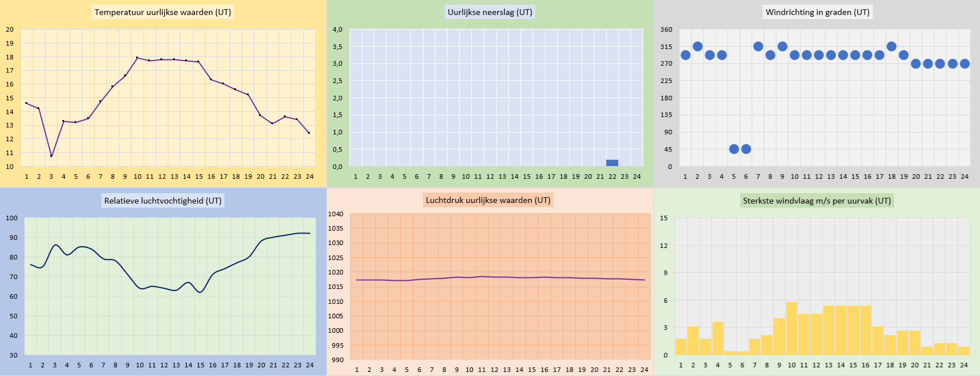Click the 'Luchtdruk uurlijkse waarden (UT)' title
The image size is (980, 376).
pyautogui.click(x=488, y=200)
